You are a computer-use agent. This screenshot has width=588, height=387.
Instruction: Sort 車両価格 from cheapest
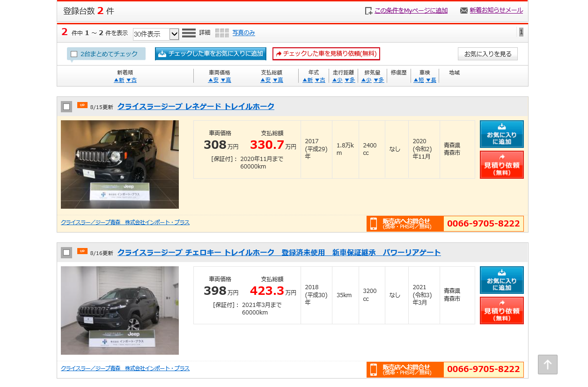[213, 80]
